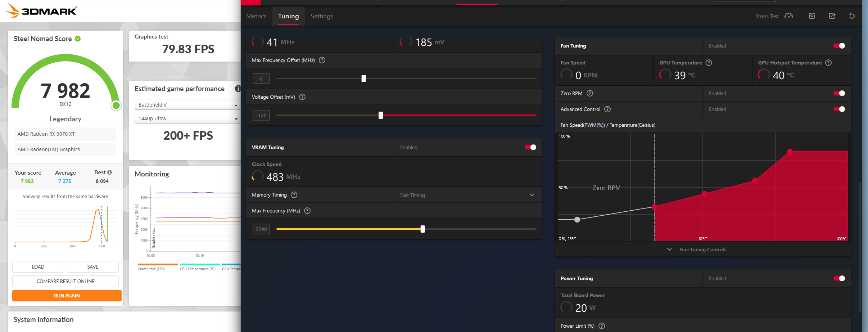Click the System information heading

(44, 319)
